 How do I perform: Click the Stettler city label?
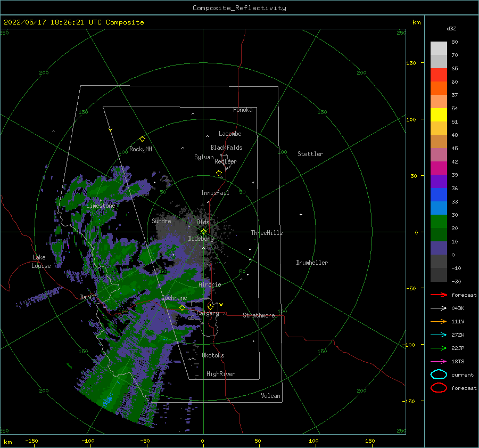(x=310, y=154)
